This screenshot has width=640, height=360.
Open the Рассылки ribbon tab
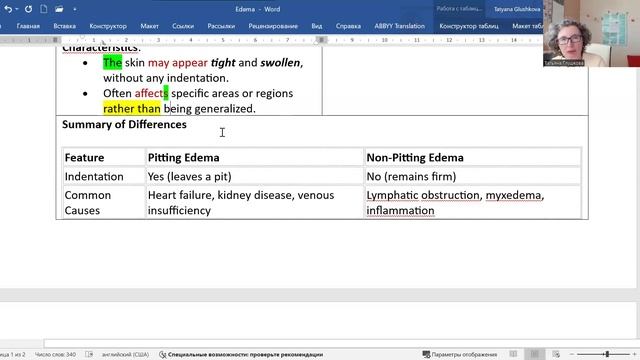[x=221, y=26]
